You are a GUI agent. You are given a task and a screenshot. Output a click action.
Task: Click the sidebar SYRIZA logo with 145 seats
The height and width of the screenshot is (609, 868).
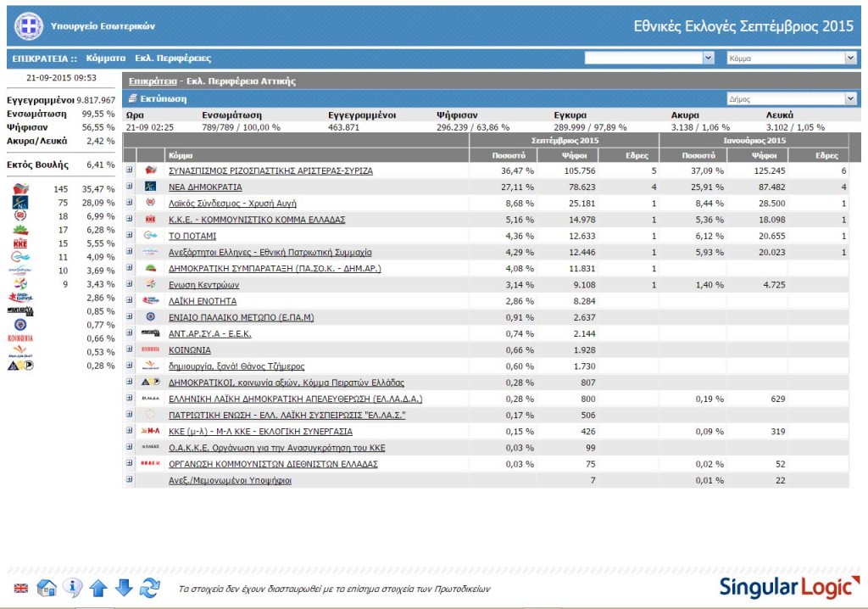(x=21, y=189)
